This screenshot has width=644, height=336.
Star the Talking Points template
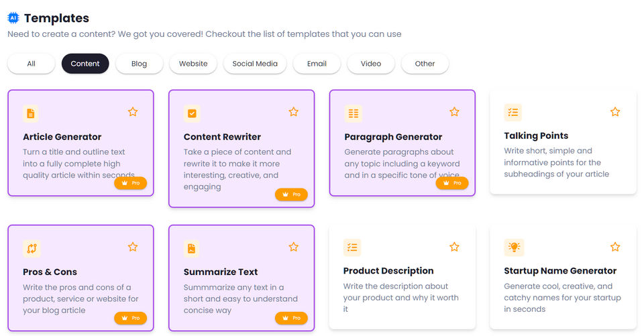tap(615, 112)
